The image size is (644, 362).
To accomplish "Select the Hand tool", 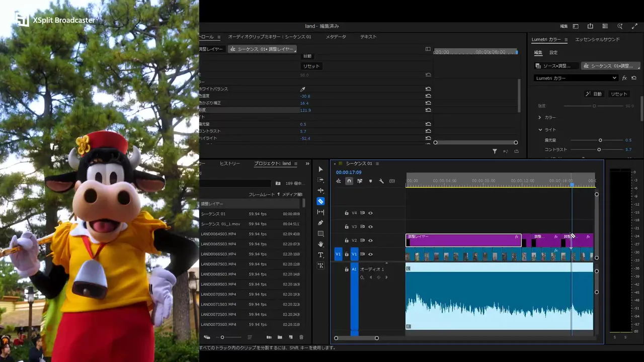I will pos(320,244).
